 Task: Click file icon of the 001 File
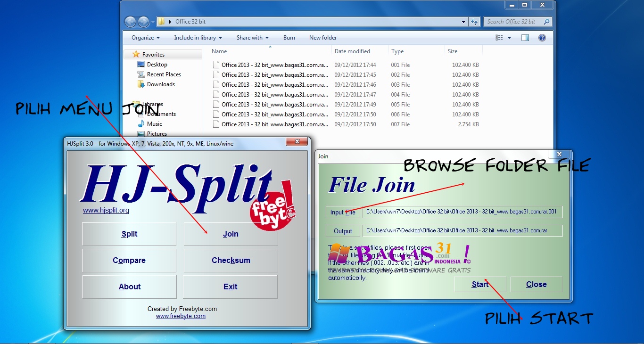pos(216,65)
